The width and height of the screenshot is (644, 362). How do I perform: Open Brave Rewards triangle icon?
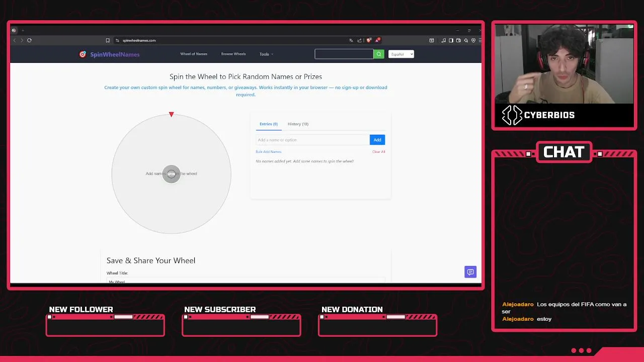pos(377,40)
